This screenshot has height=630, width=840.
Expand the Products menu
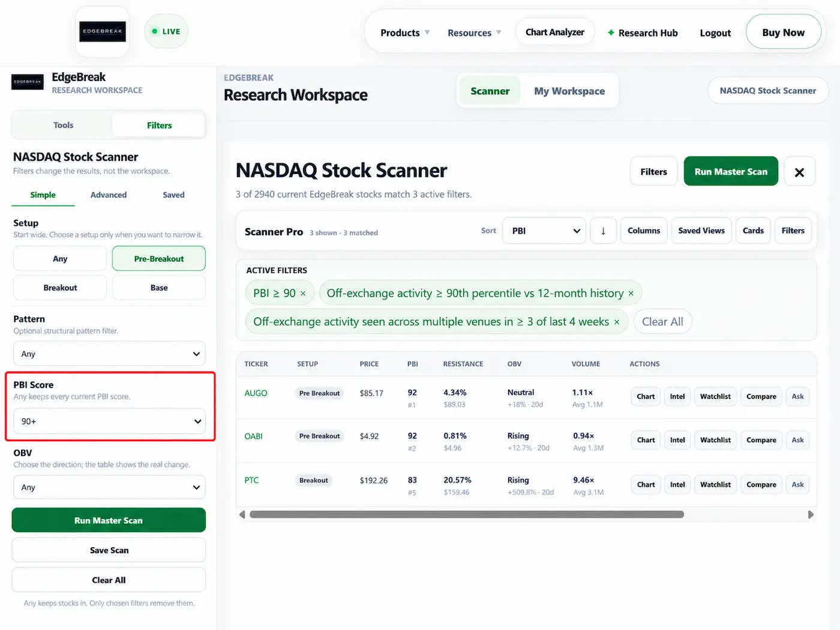pyautogui.click(x=405, y=32)
